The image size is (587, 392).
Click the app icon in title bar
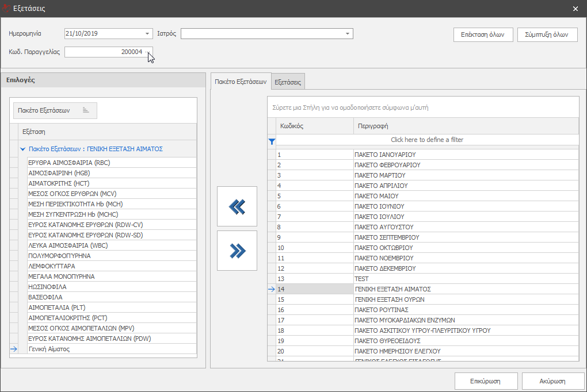coord(6,9)
